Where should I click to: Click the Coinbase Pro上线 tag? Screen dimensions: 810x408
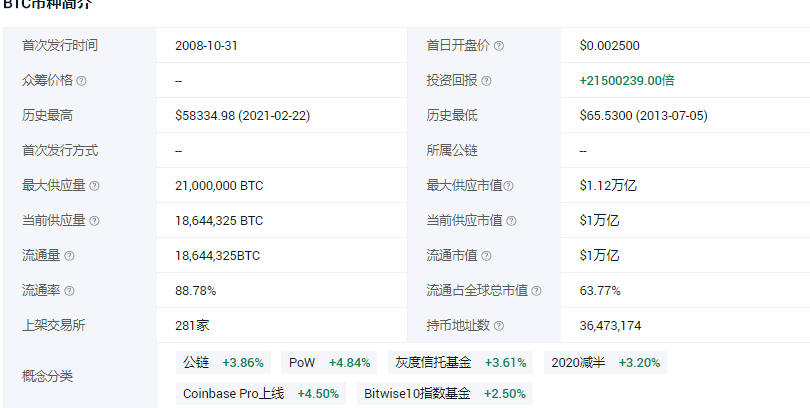click(260, 393)
